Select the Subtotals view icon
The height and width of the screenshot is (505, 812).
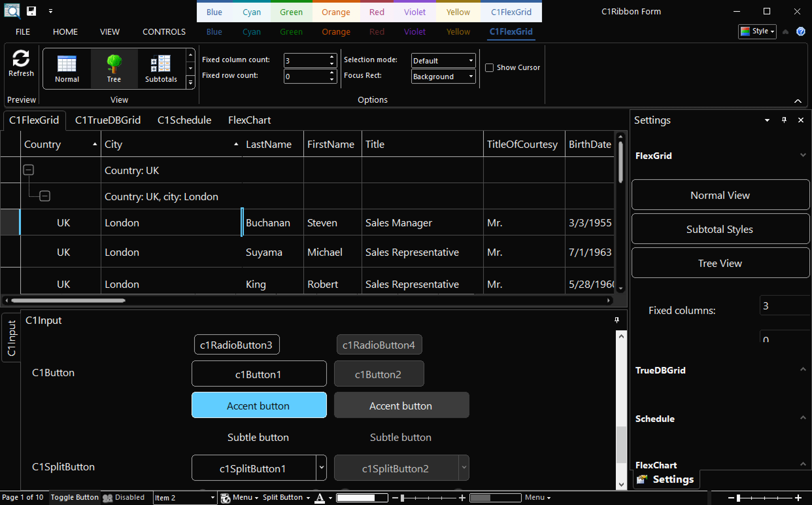[x=161, y=63]
